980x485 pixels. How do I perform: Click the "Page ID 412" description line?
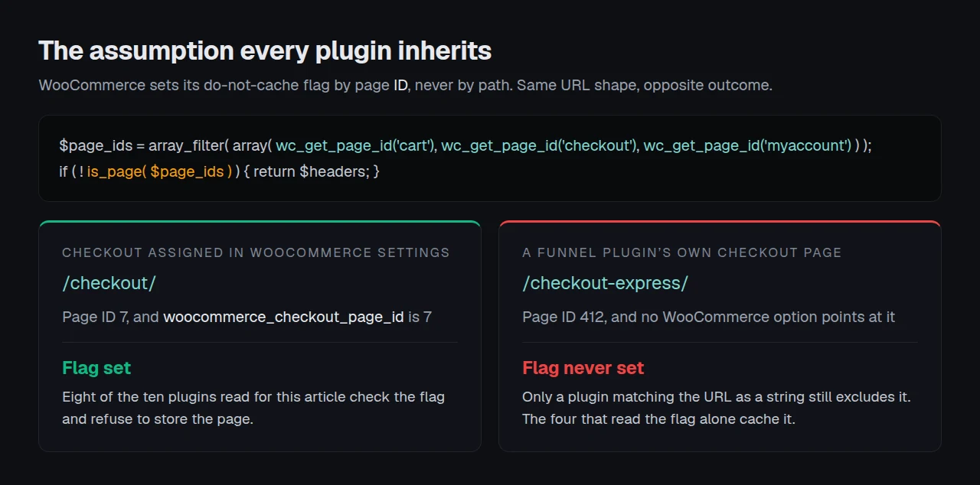tap(708, 317)
